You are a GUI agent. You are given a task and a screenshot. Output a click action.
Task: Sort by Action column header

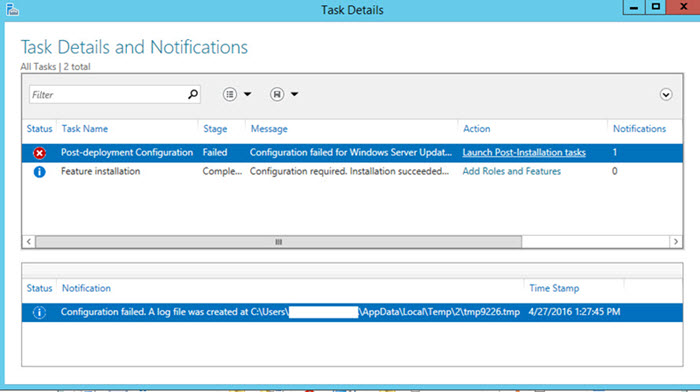(x=476, y=129)
